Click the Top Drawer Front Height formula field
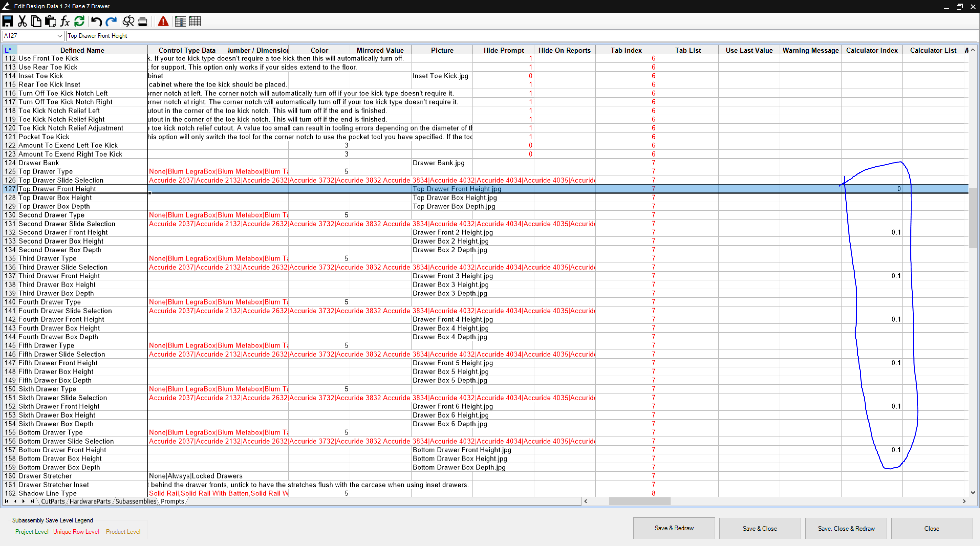 [x=520, y=36]
